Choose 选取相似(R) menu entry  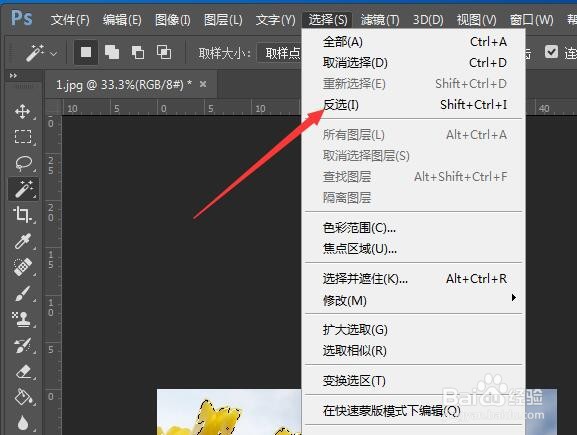[x=414, y=351]
